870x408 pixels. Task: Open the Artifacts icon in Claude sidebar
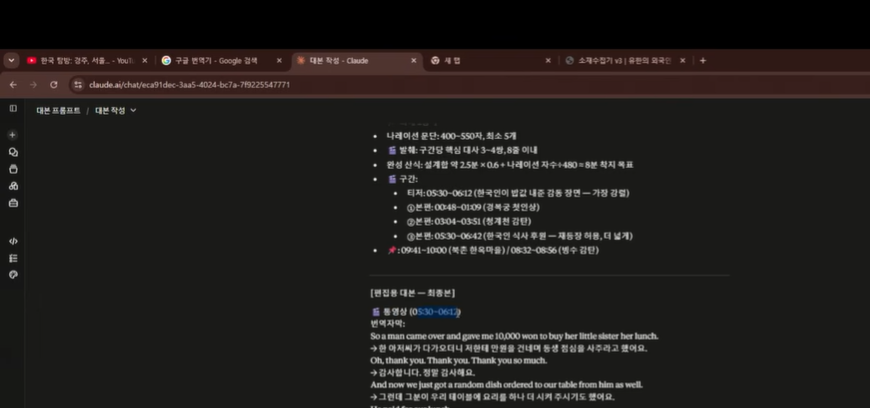tap(13, 186)
